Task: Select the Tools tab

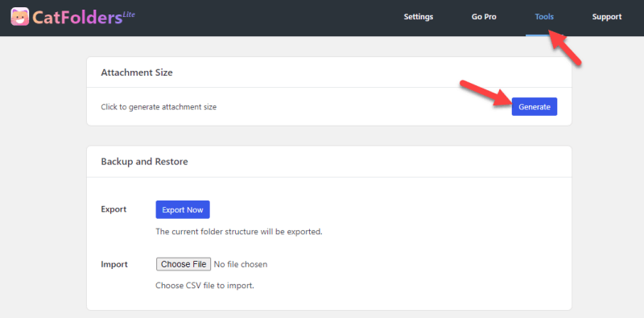Action: click(544, 17)
